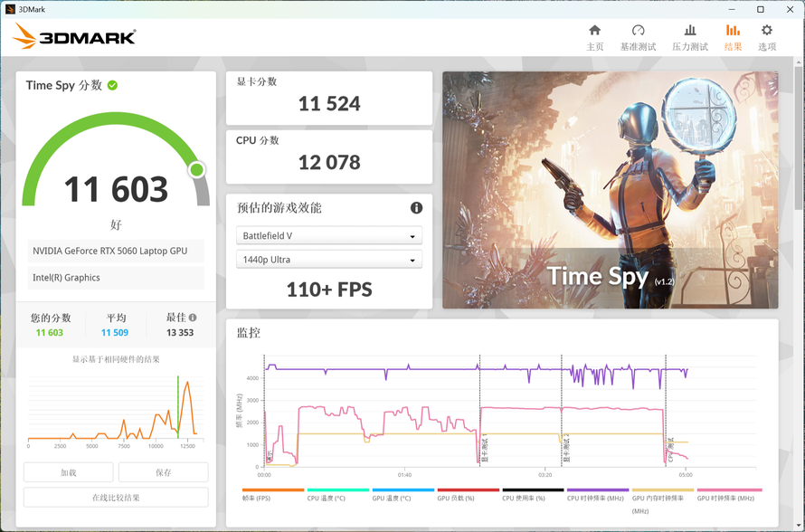Click the 监控 monitoring heading
The width and height of the screenshot is (805, 532).
[249, 333]
